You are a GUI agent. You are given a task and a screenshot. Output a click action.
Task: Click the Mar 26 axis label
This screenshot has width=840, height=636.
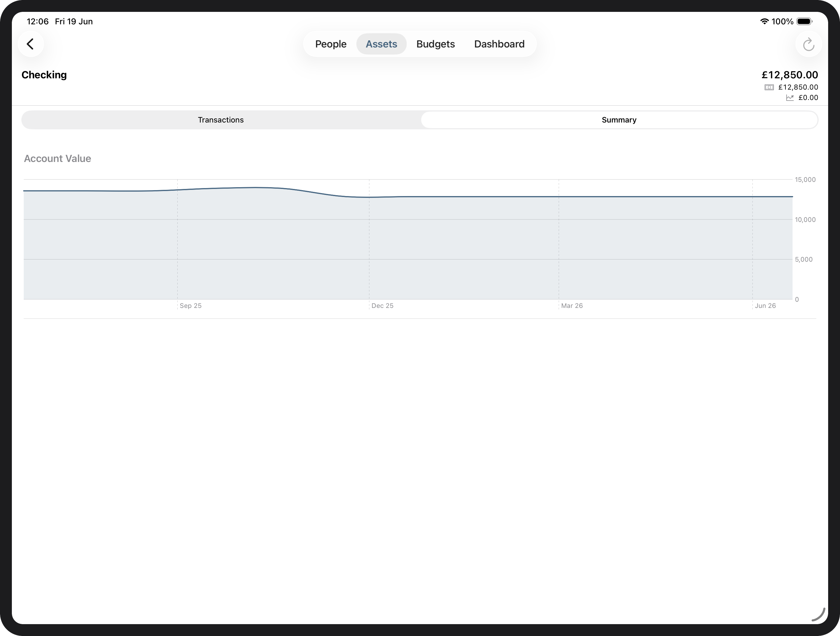click(x=572, y=306)
